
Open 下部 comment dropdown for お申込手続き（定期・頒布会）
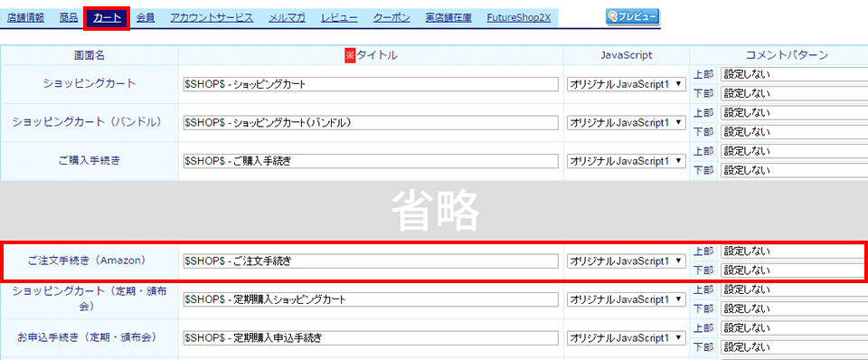pos(794,347)
